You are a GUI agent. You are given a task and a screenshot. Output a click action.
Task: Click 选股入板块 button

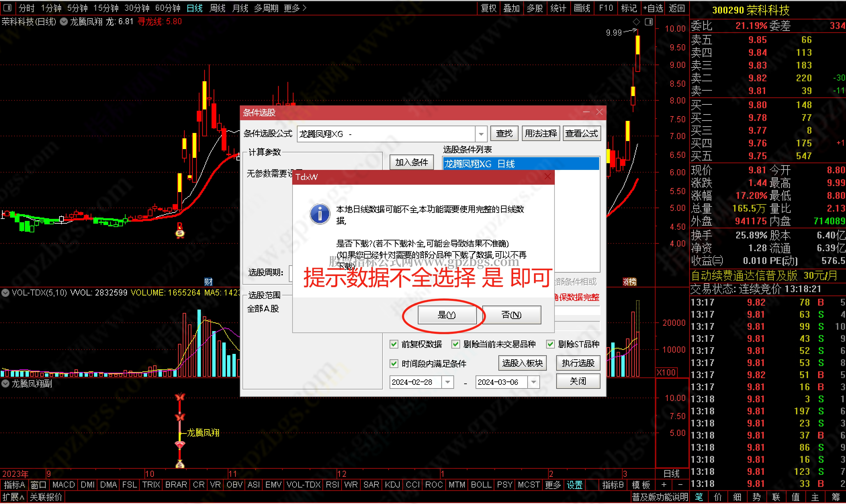tap(522, 363)
